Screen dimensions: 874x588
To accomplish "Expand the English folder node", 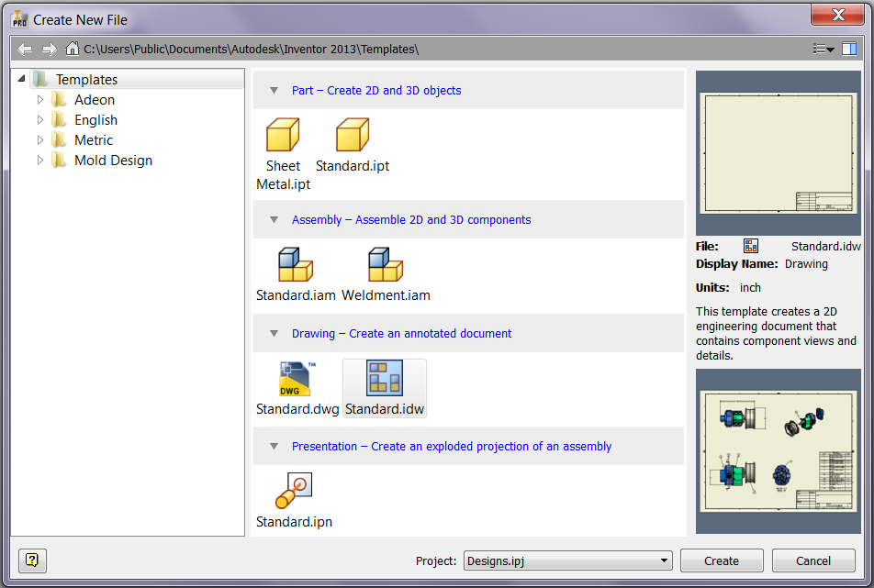I will click(40, 120).
